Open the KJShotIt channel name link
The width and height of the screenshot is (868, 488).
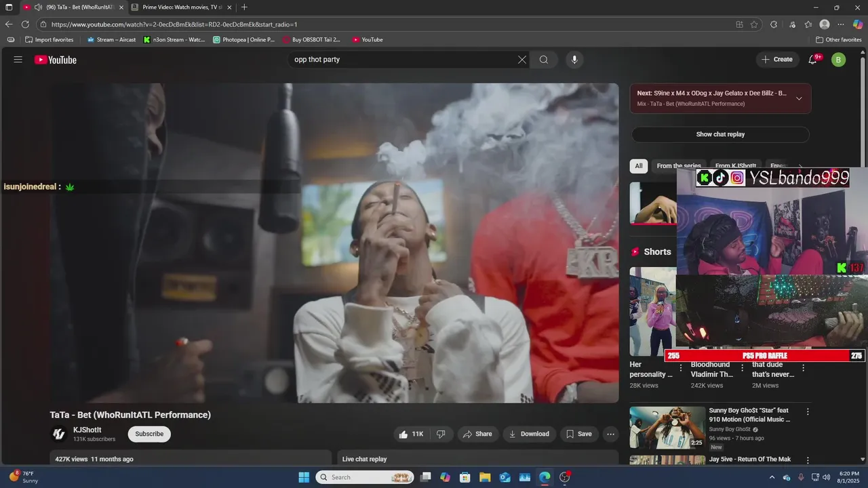pyautogui.click(x=87, y=430)
